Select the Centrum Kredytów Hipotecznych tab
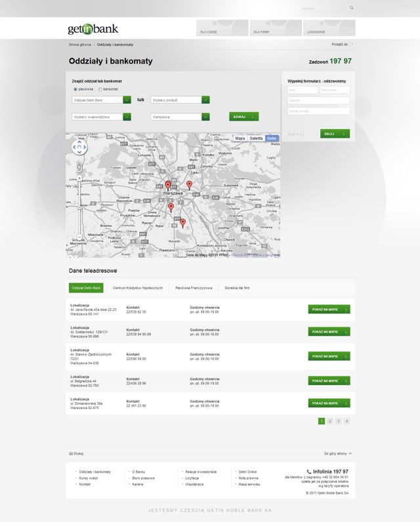 click(x=138, y=288)
